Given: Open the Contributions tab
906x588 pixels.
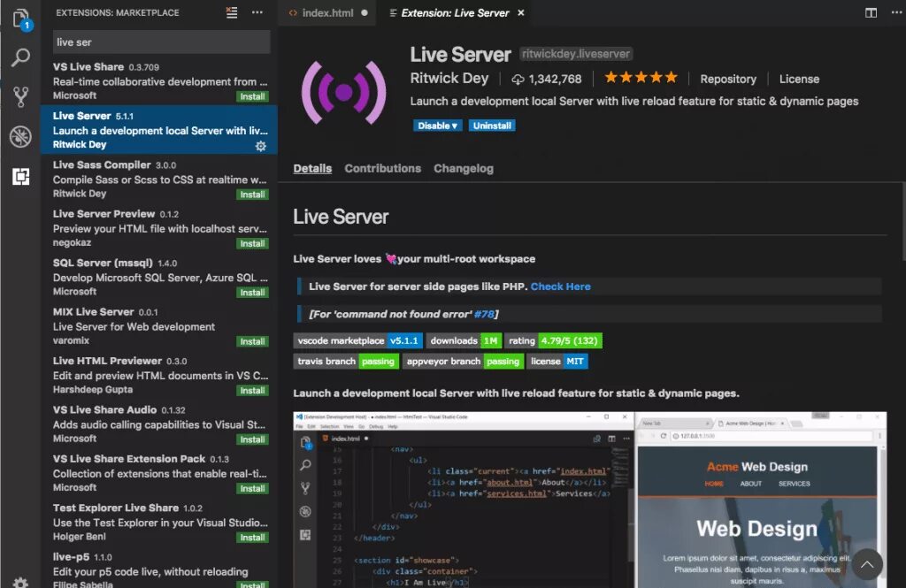Looking at the screenshot, I should pos(382,169).
